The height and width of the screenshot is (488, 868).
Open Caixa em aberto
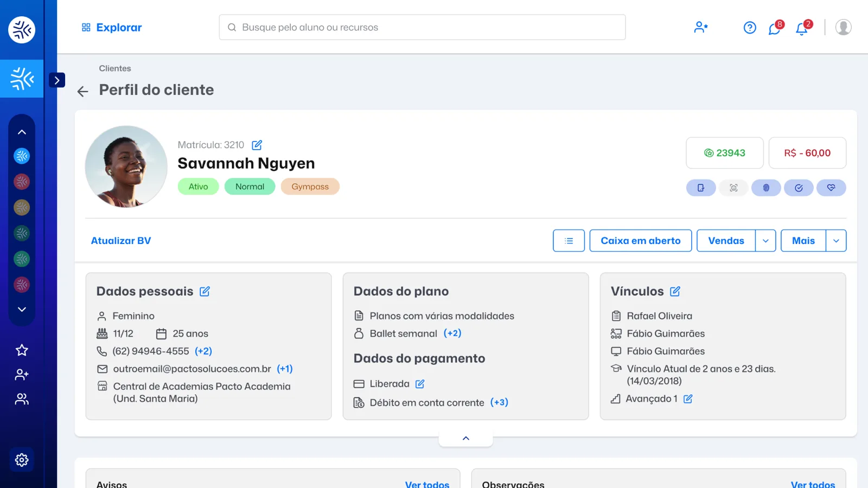tap(641, 241)
